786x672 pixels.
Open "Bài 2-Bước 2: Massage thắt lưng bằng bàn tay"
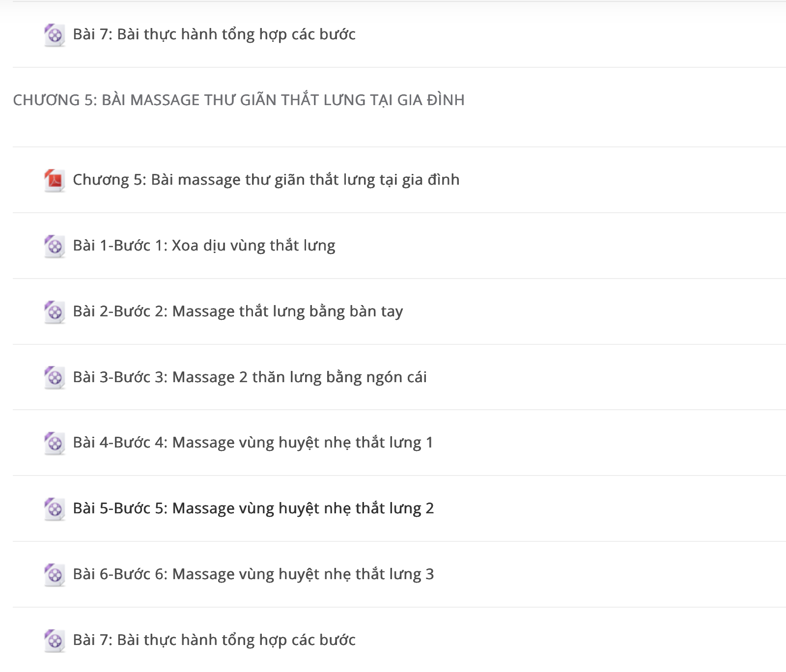point(238,311)
